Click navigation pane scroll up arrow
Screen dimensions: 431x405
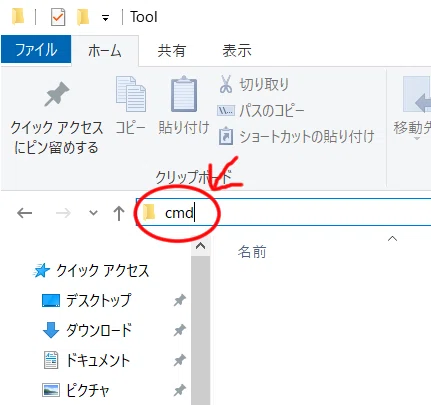click(200, 246)
